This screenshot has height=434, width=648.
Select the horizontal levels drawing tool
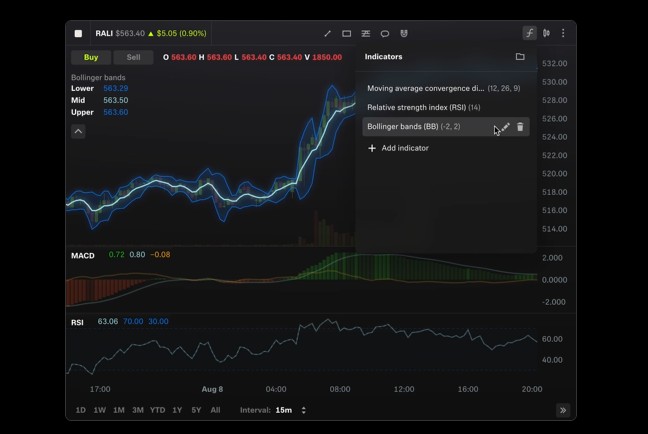pos(366,33)
